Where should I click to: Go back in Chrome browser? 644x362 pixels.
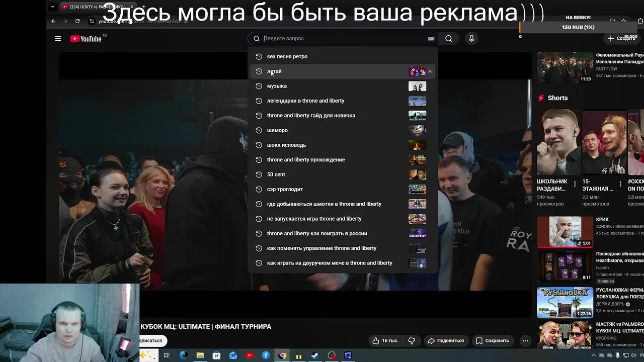53,21
